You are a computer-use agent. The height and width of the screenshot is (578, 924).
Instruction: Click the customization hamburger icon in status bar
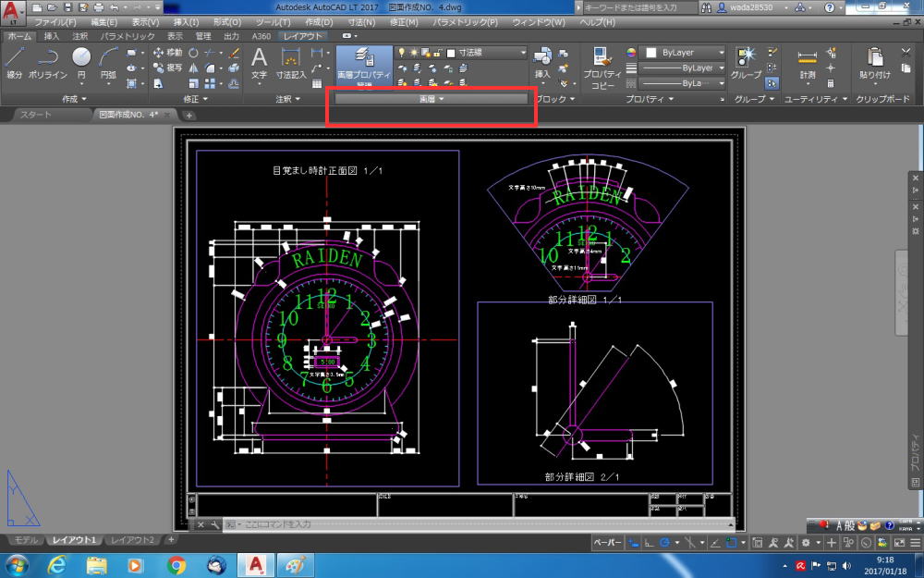click(x=915, y=543)
